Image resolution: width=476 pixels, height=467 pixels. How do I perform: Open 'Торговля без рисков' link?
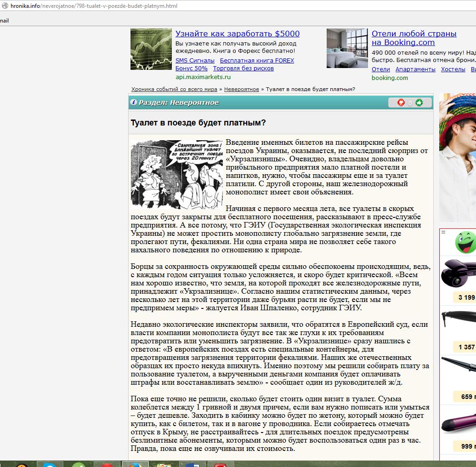pos(243,68)
